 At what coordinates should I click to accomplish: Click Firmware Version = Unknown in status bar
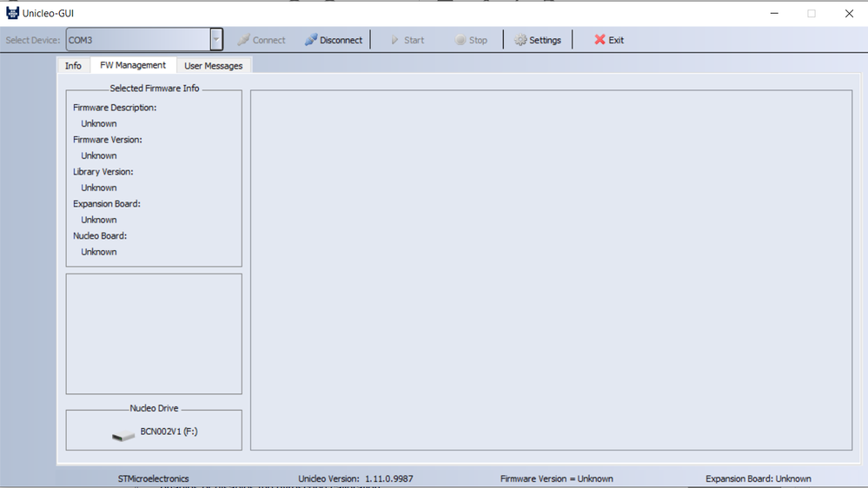click(x=557, y=478)
